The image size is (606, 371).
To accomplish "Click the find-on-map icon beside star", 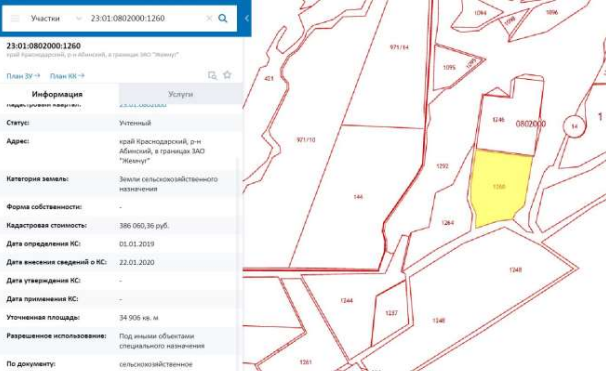I will 212,75.
